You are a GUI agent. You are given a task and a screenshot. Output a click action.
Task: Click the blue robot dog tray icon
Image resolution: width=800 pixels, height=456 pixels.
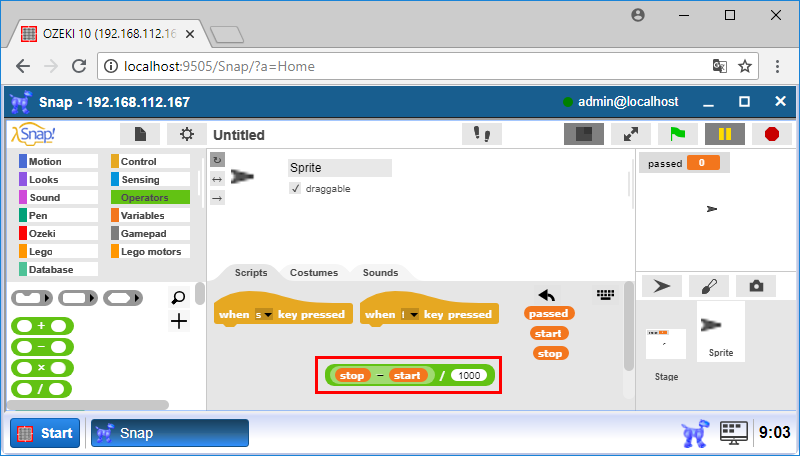695,433
